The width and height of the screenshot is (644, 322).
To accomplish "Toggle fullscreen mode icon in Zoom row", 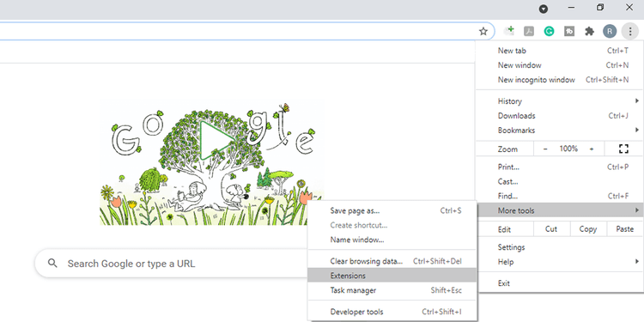I will (x=623, y=149).
